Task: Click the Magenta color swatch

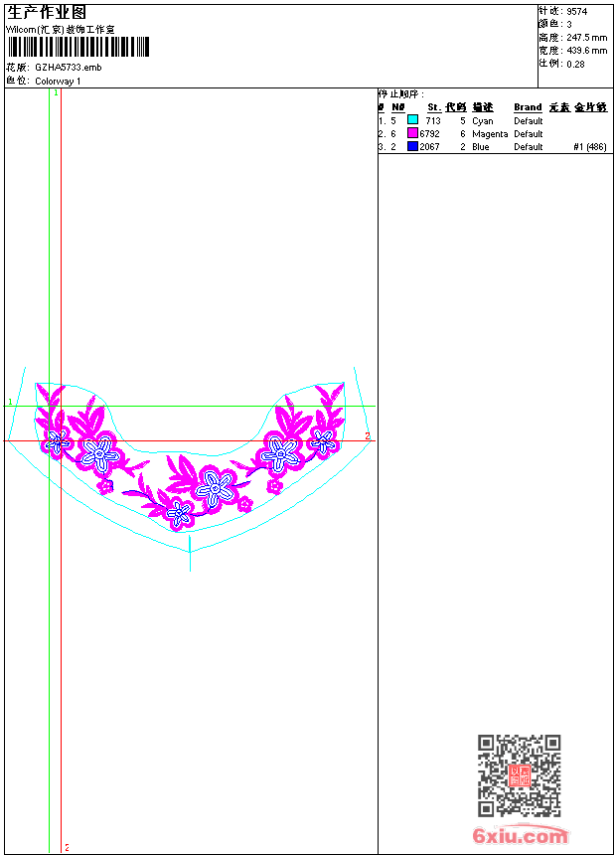Action: pyautogui.click(x=412, y=133)
